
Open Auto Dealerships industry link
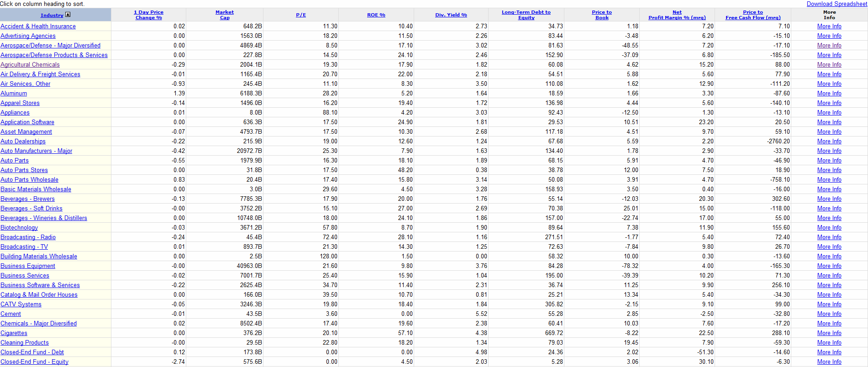(23, 142)
